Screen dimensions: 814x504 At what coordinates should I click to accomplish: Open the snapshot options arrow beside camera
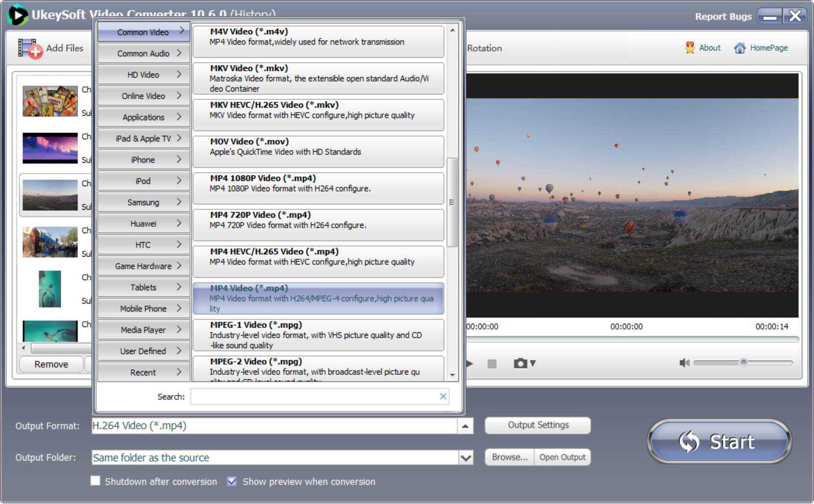point(533,363)
